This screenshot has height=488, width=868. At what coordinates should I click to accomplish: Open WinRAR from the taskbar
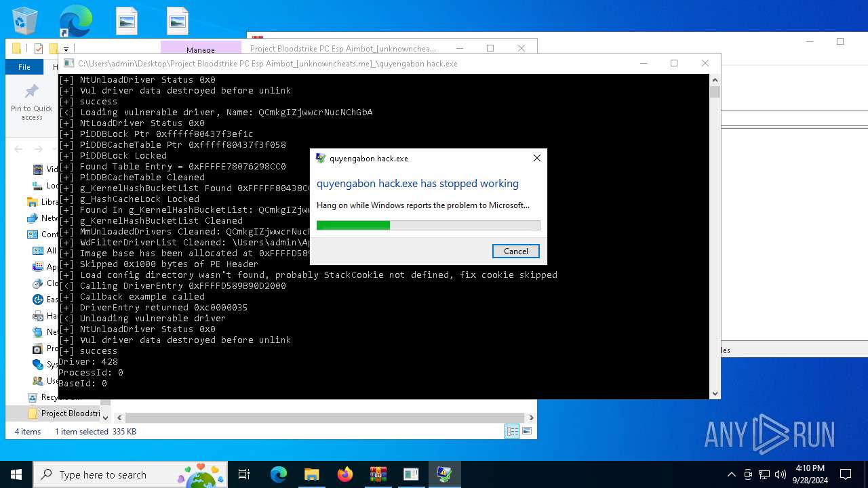[x=378, y=474]
